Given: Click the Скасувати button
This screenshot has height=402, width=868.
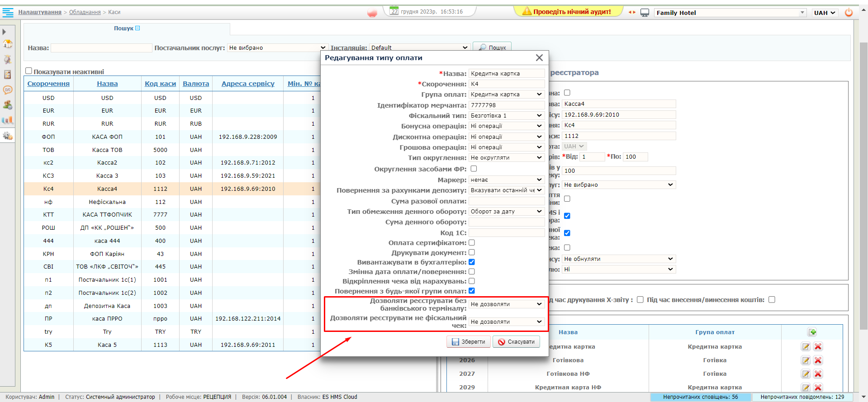Looking at the screenshot, I should coord(516,342).
